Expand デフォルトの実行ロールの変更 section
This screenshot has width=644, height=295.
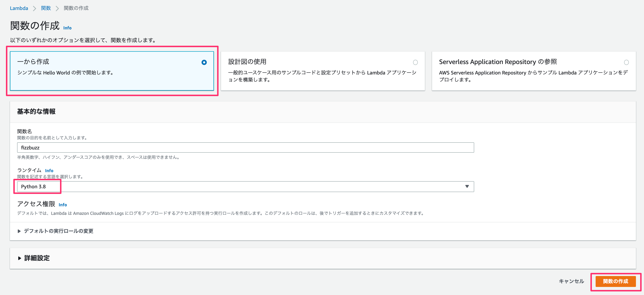pos(55,231)
